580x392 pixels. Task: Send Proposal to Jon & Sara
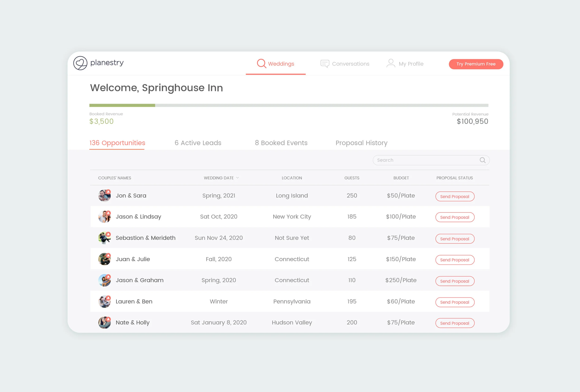click(x=455, y=196)
